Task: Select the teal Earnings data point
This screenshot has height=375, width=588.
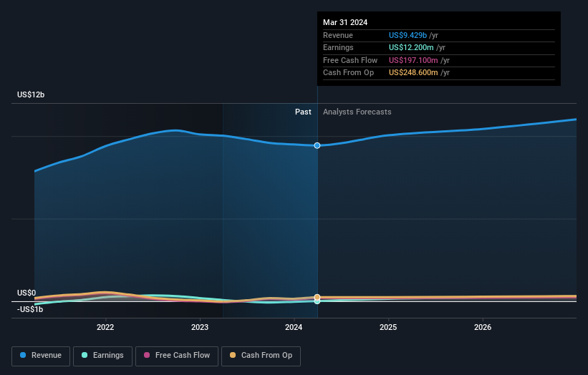Action: click(317, 301)
